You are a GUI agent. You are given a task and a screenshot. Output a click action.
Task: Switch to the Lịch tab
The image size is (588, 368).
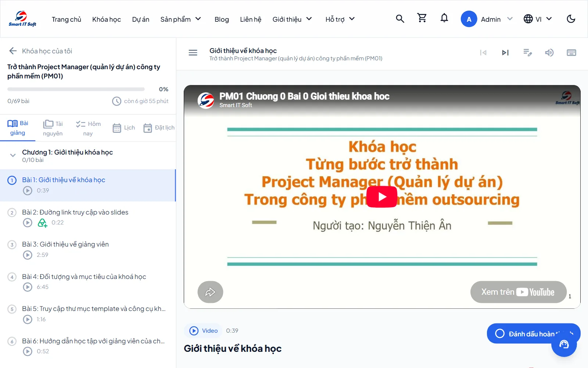124,128
